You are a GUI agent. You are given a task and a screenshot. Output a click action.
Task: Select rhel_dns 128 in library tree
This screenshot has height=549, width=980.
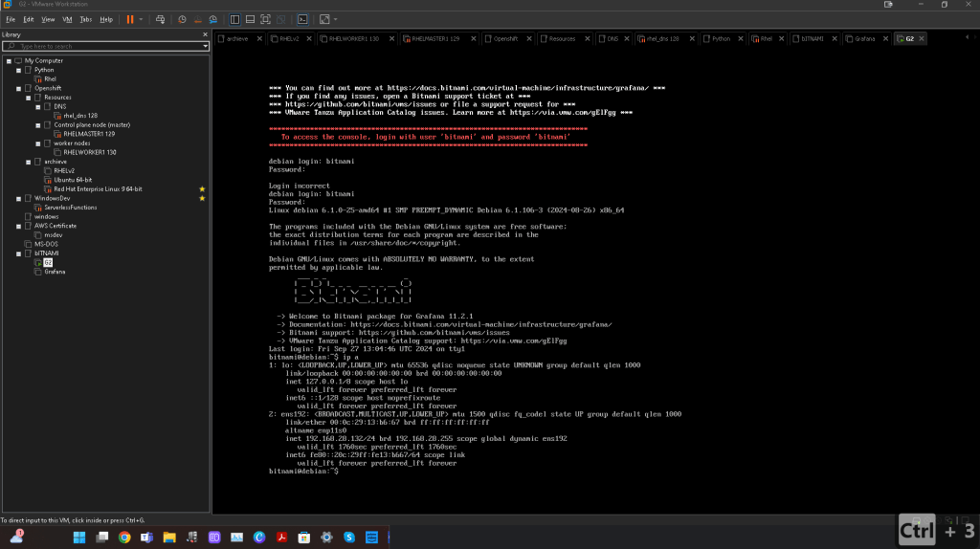point(80,116)
